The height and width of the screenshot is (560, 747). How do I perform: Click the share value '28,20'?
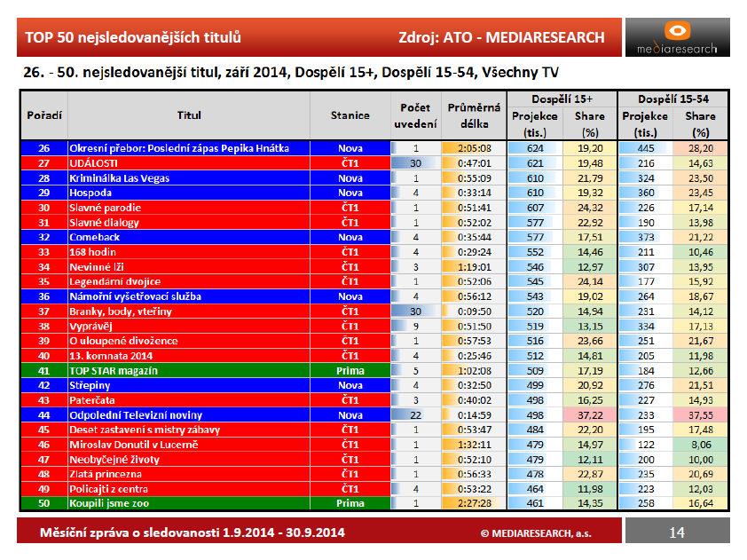700,148
